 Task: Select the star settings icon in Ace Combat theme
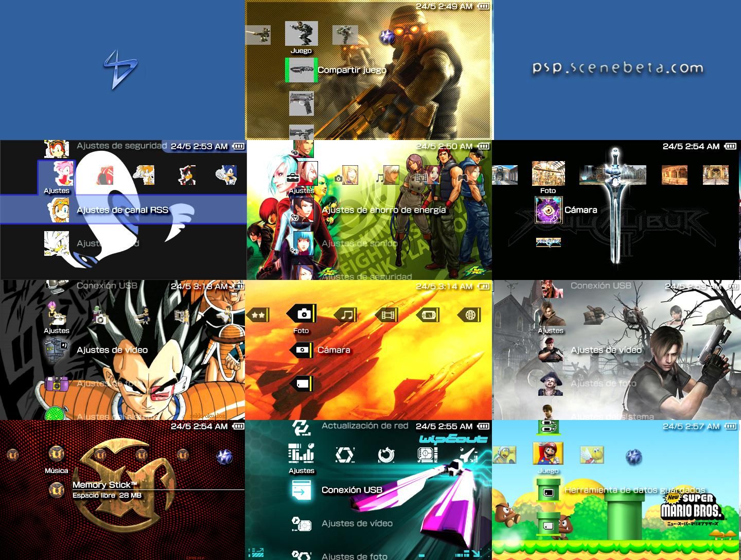pos(258,314)
